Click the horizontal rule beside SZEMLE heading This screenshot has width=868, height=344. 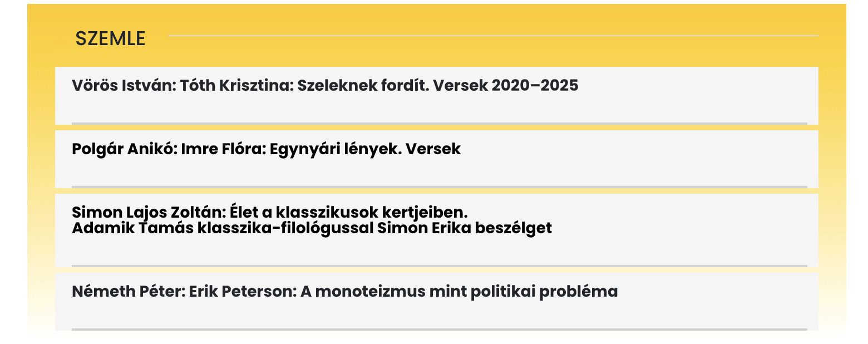click(492, 36)
